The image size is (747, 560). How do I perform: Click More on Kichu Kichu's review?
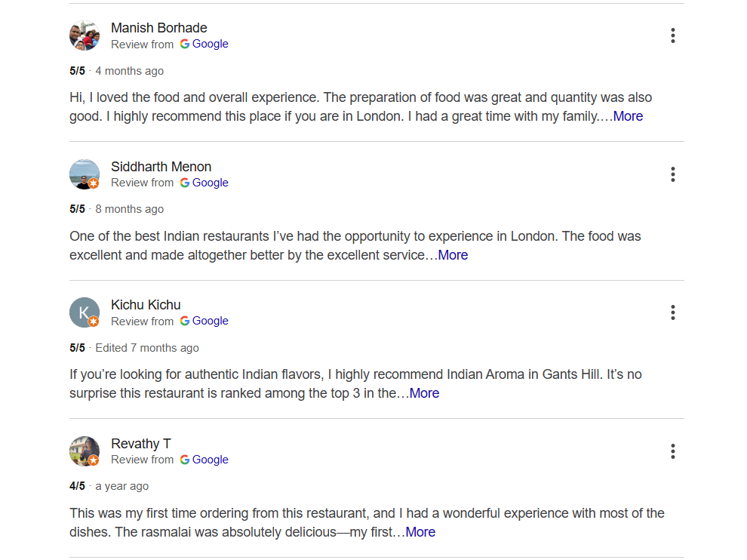424,392
